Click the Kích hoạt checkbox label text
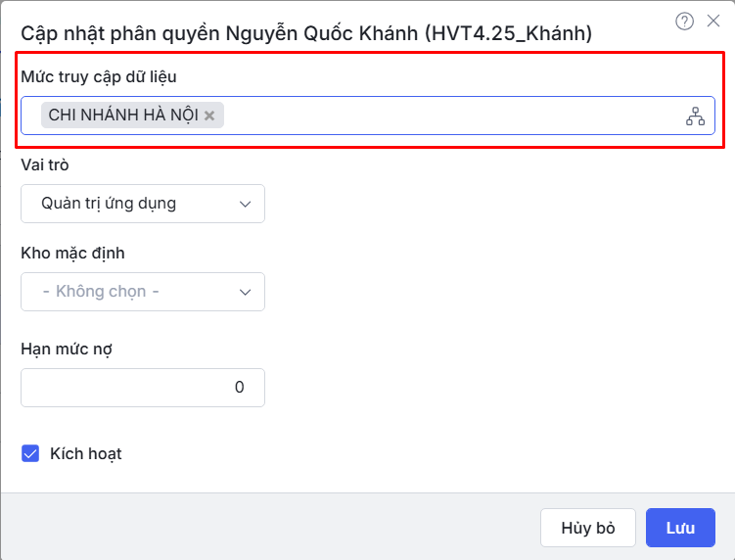 pyautogui.click(x=86, y=453)
